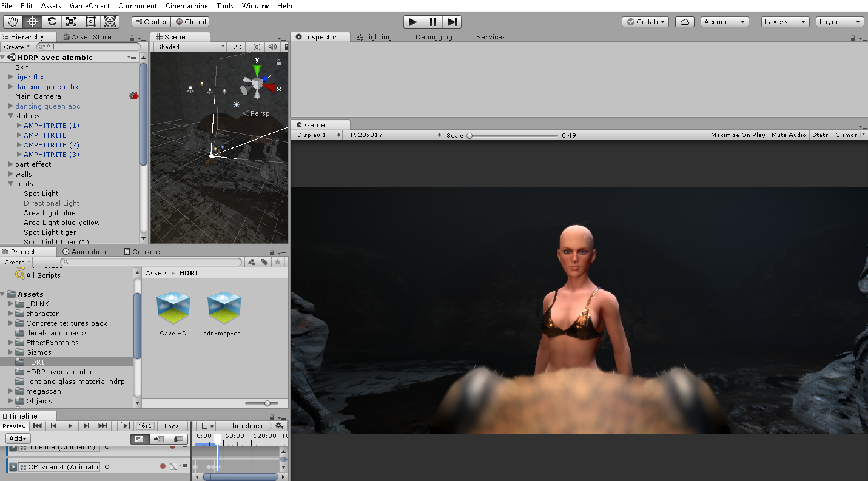The height and width of the screenshot is (481, 868).
Task: Toggle scene audio speaker icon
Action: coord(272,47)
